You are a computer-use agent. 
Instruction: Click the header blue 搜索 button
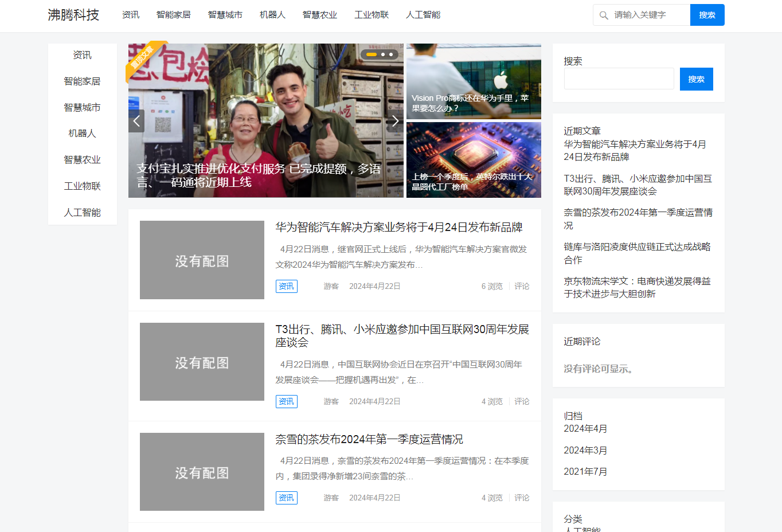coord(707,15)
